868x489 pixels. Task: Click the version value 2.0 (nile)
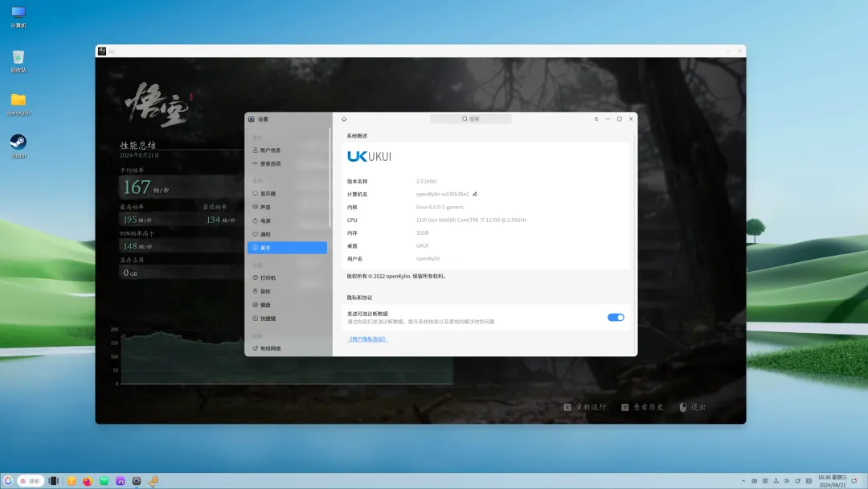point(426,182)
